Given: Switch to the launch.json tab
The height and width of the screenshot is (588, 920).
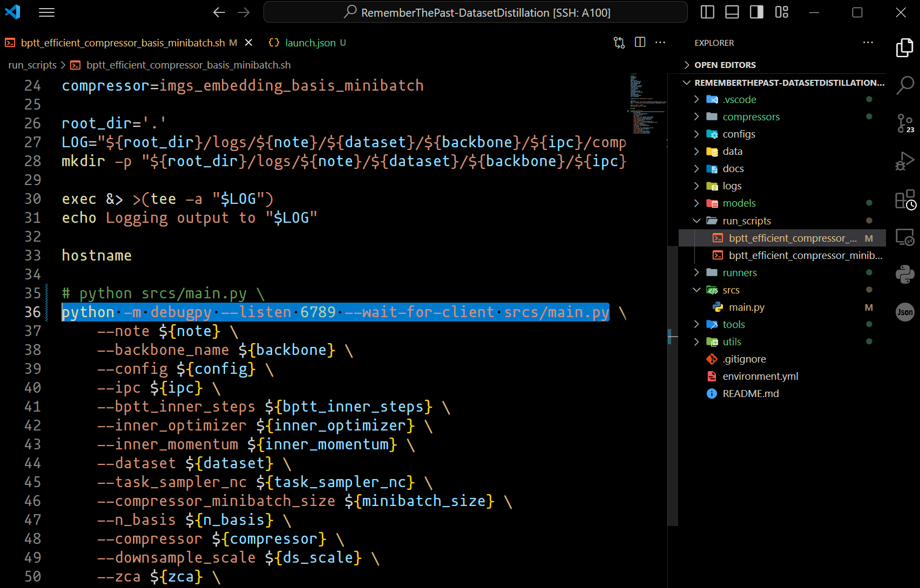Looking at the screenshot, I should pyautogui.click(x=310, y=43).
